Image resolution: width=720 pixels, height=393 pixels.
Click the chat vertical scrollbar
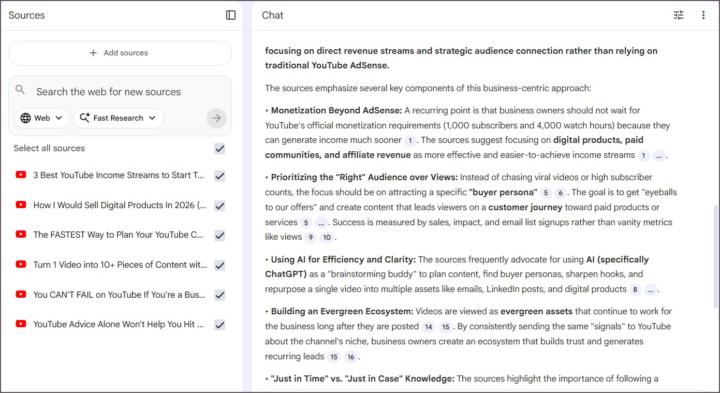coord(716,256)
